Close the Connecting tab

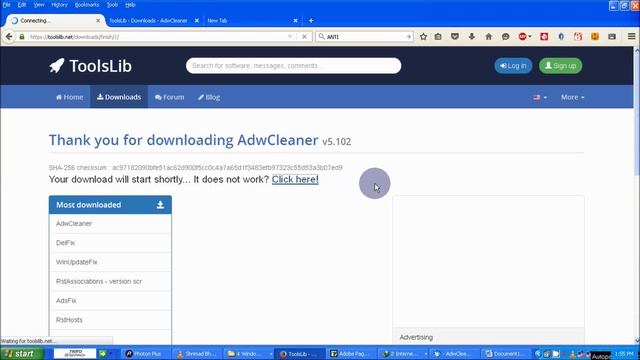click(x=98, y=20)
